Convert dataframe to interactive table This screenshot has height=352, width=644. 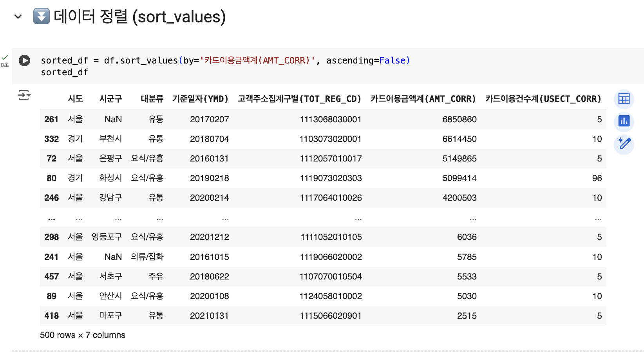[x=624, y=99]
